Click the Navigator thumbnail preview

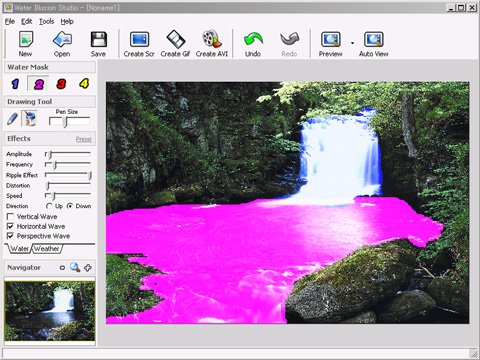(50, 311)
